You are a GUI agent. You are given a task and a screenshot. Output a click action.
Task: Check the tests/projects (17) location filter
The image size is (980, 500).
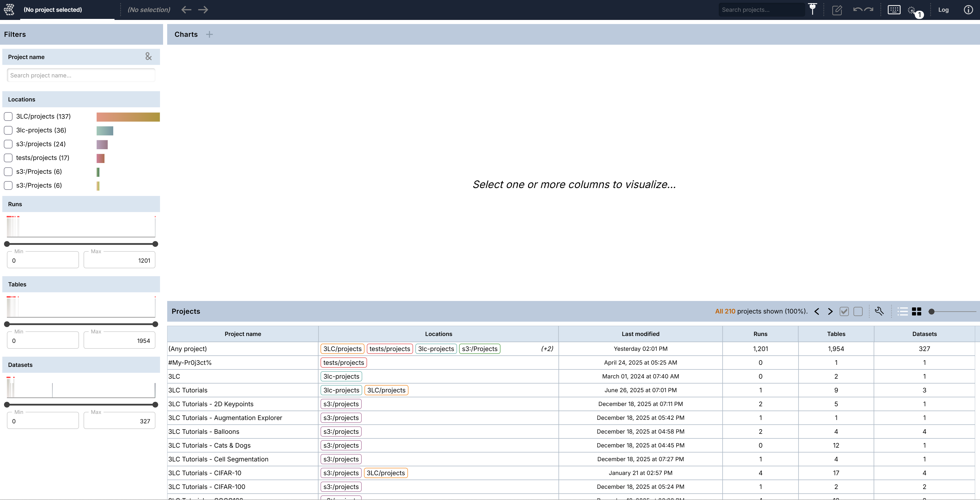click(8, 158)
